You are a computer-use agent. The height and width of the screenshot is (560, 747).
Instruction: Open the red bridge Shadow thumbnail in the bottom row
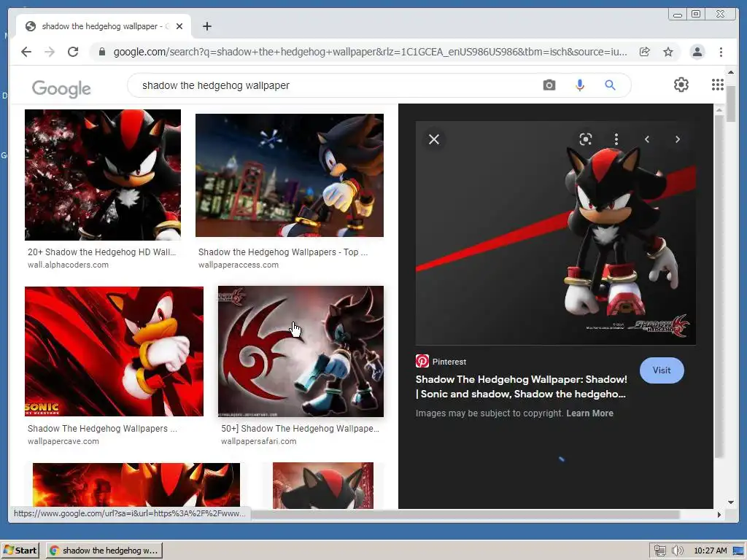[323, 485]
